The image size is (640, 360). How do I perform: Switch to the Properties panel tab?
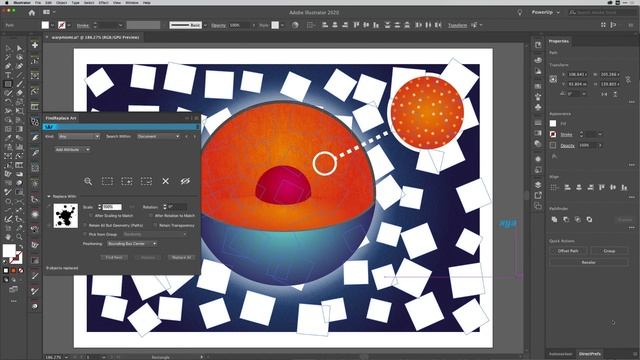(x=558, y=41)
